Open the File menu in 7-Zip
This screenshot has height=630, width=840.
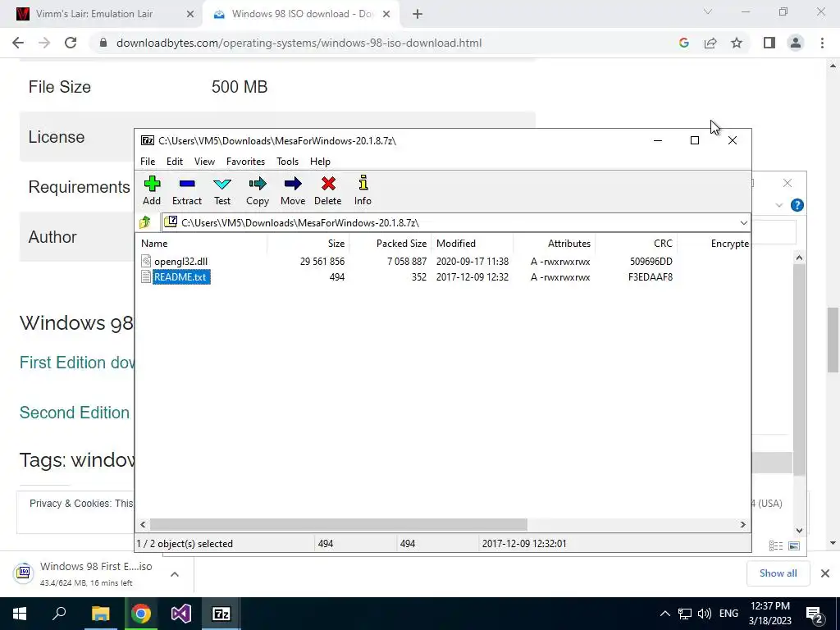click(x=148, y=162)
